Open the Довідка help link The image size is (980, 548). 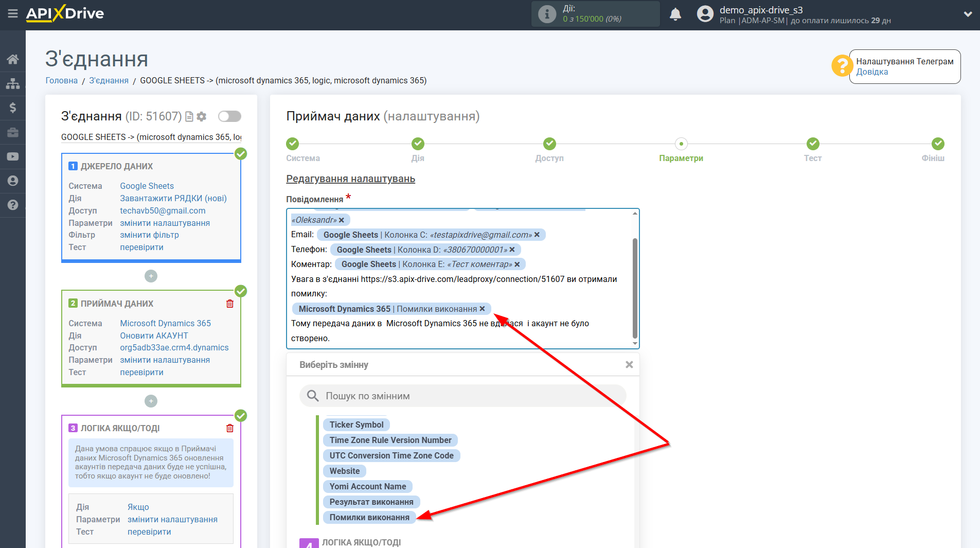872,72
